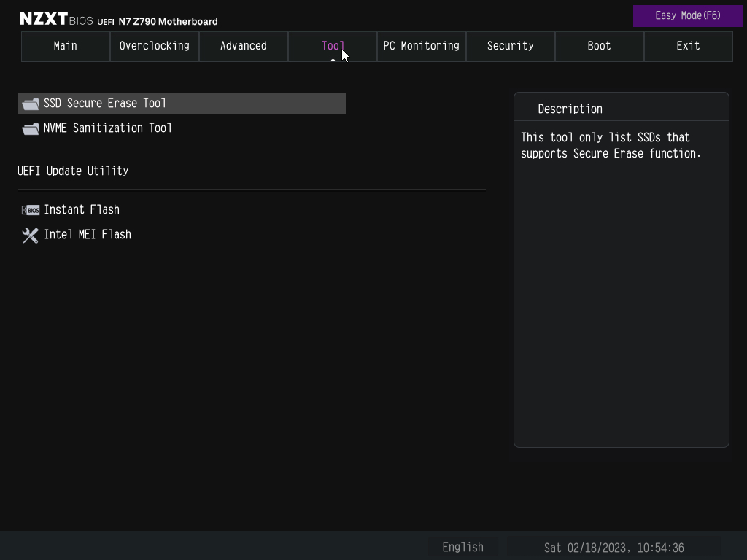This screenshot has height=560, width=747.
Task: Open the SSD Secure Erase Tool folder icon
Action: pyautogui.click(x=30, y=103)
